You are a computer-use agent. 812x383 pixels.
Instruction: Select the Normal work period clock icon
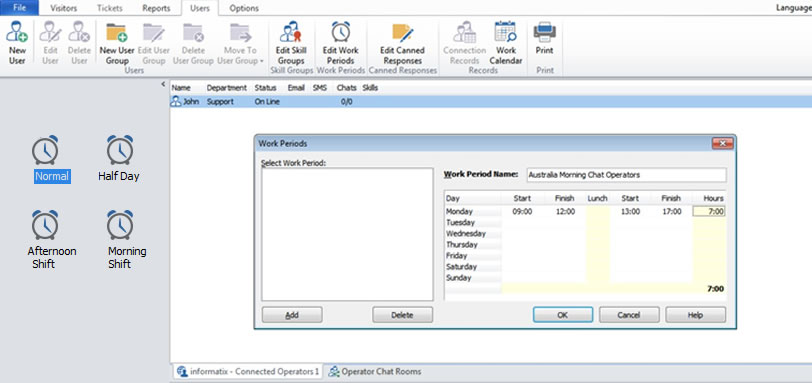click(45, 150)
